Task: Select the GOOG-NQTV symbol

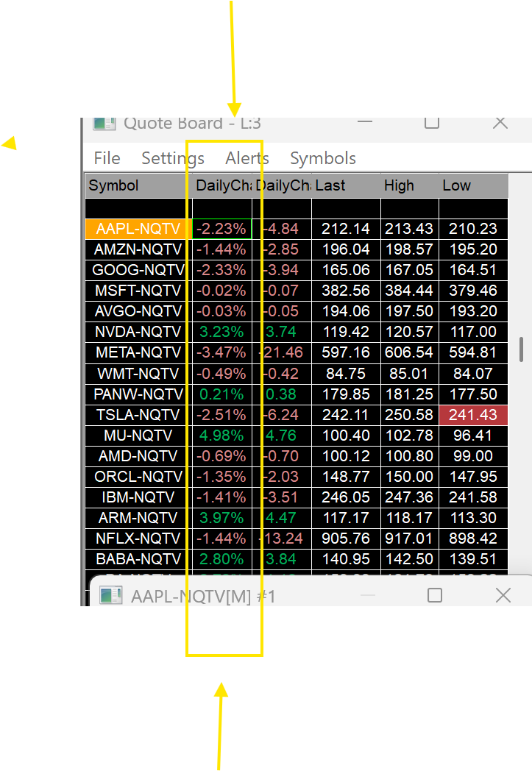Action: pos(138,270)
